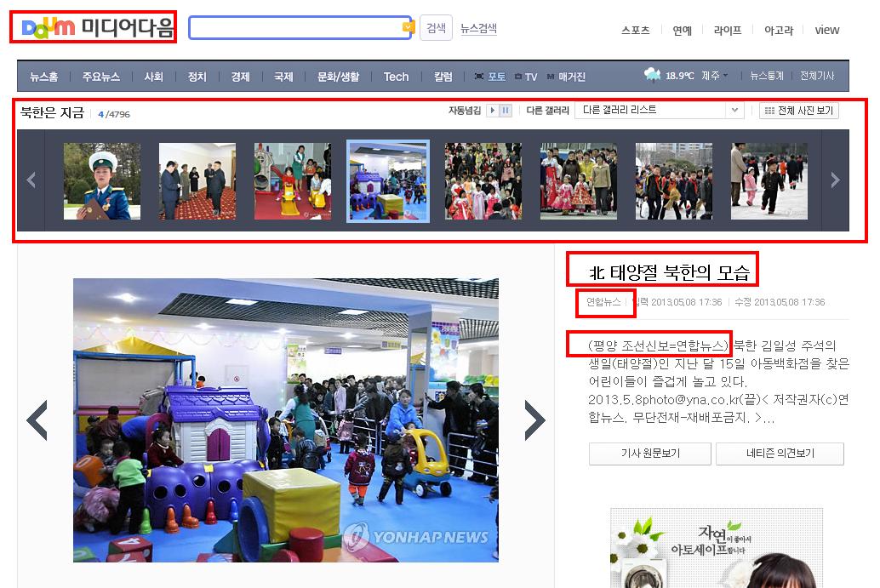Open the 뉴스검색 link
Image resolution: width=880 pixels, height=588 pixels.
point(479,28)
